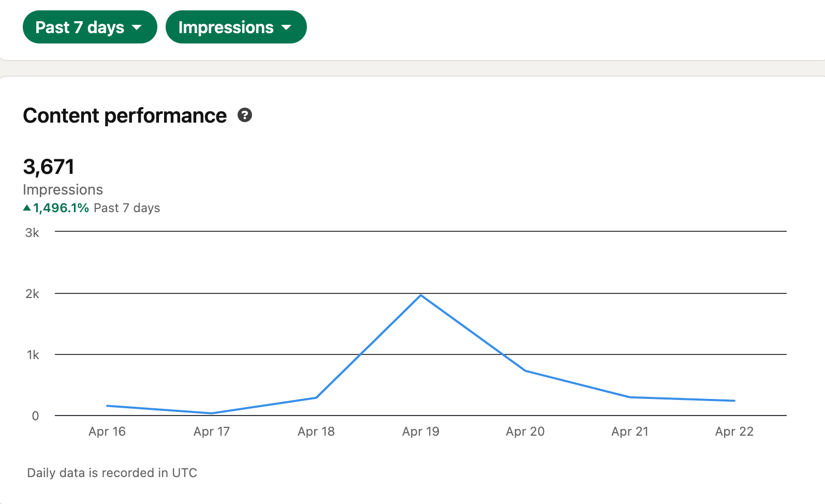
Task: Select the Apr 19 peak data point
Action: click(x=421, y=295)
